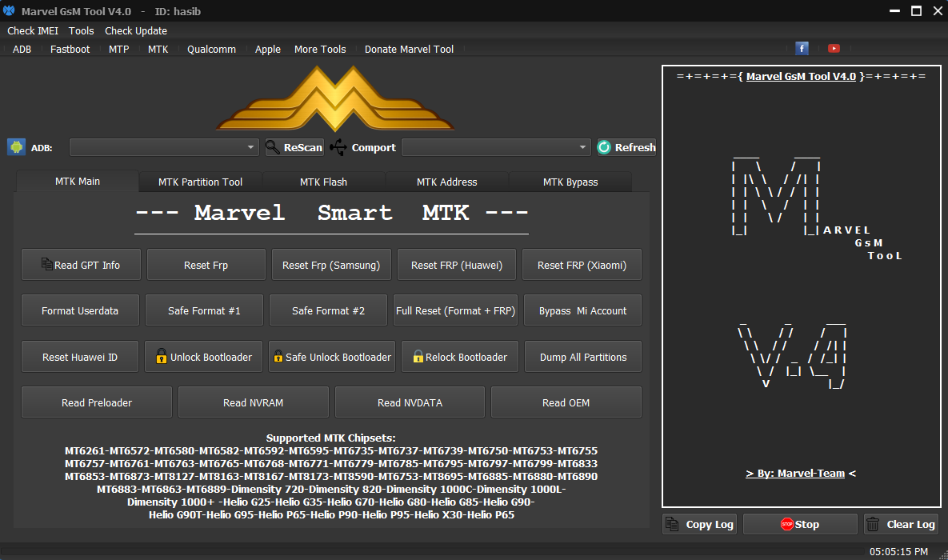Click the USB Comport icon
The width and height of the screenshot is (948, 560).
click(x=338, y=147)
